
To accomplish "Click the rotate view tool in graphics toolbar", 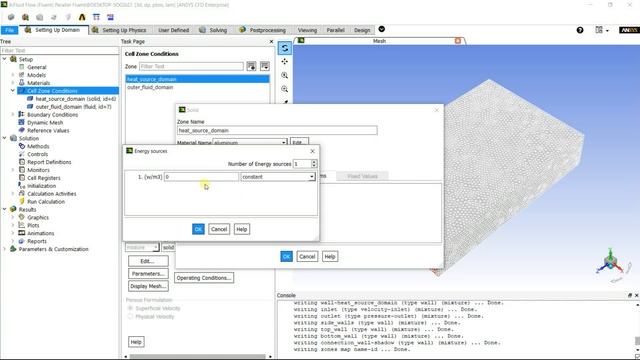I will click(x=284, y=48).
